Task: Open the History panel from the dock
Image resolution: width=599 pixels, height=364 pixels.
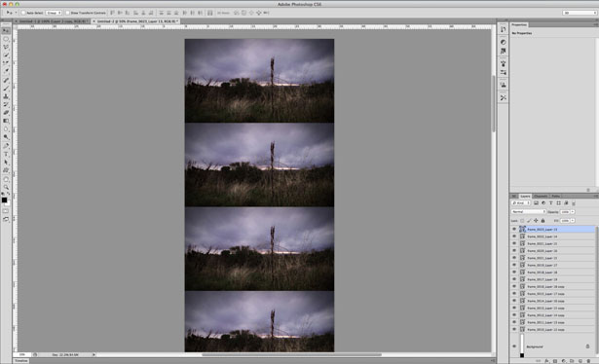Action: pyautogui.click(x=504, y=29)
